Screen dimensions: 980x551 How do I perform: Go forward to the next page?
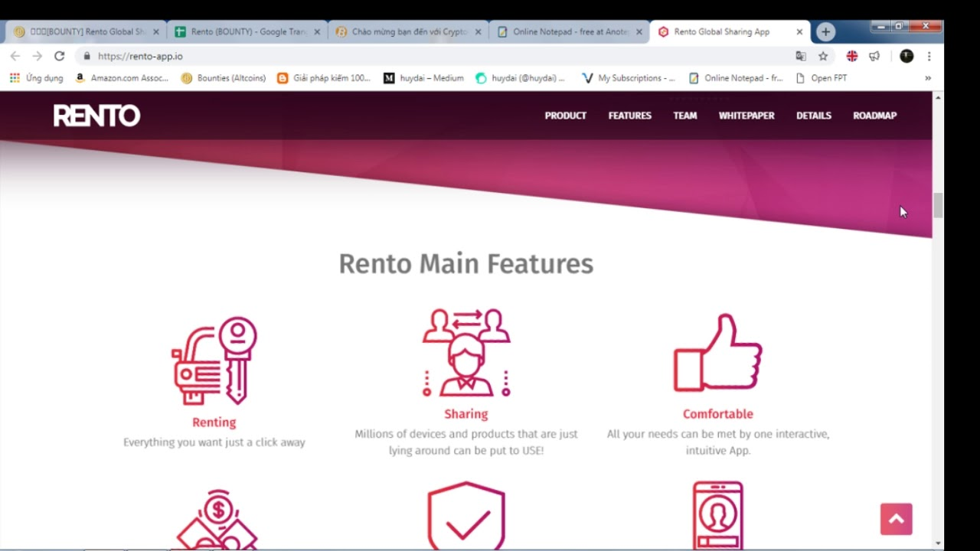click(37, 56)
